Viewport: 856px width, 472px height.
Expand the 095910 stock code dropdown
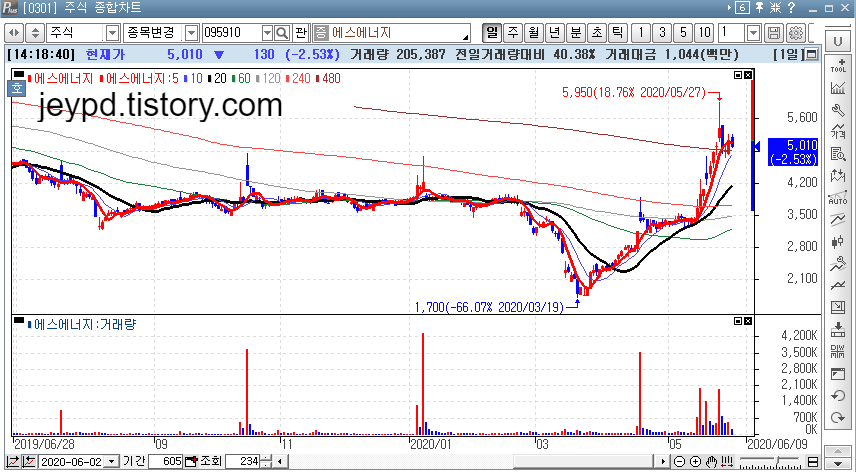click(x=267, y=33)
